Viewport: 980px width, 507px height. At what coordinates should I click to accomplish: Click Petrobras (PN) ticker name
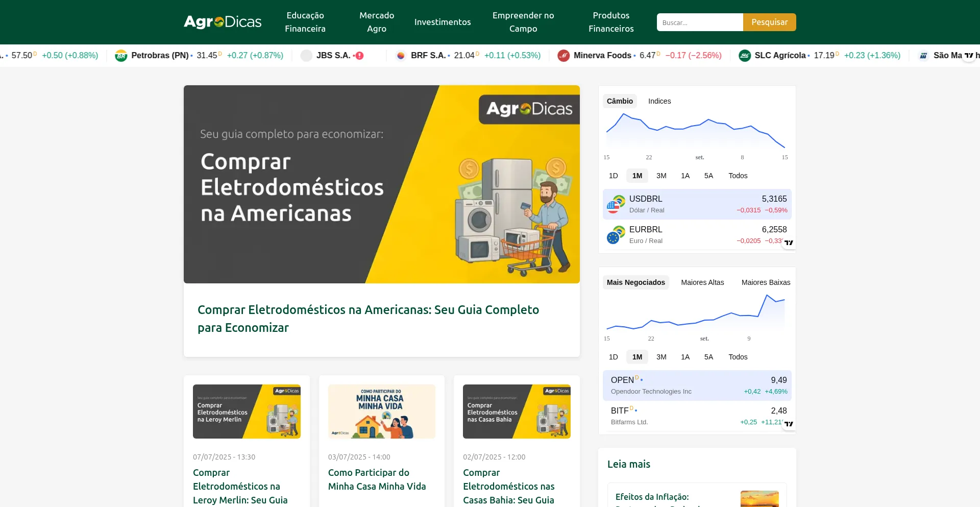tap(160, 56)
